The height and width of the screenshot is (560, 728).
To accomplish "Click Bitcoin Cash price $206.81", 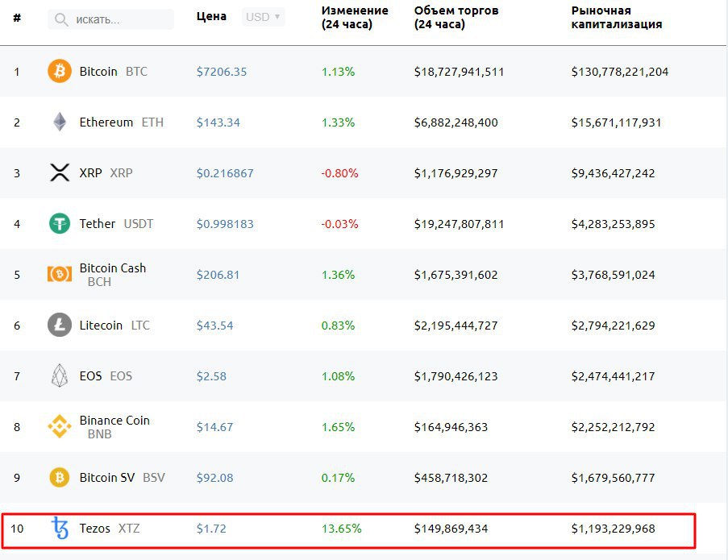I will pos(218,275).
